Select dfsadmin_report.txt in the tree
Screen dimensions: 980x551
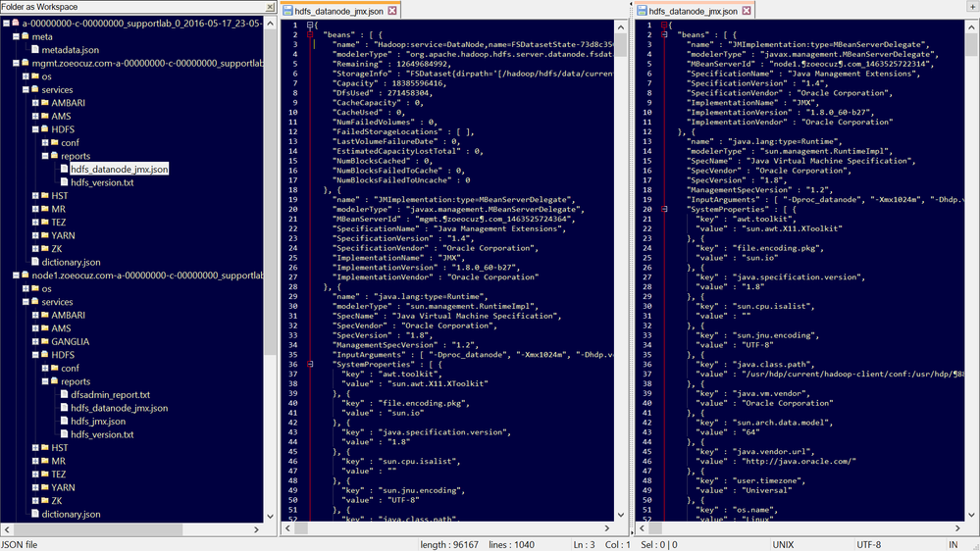pos(110,395)
